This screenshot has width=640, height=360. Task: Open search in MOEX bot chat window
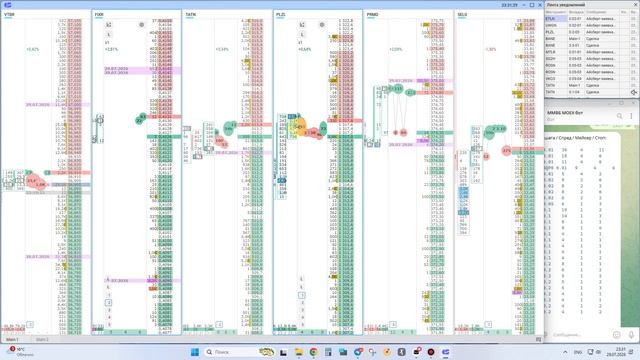(x=619, y=116)
